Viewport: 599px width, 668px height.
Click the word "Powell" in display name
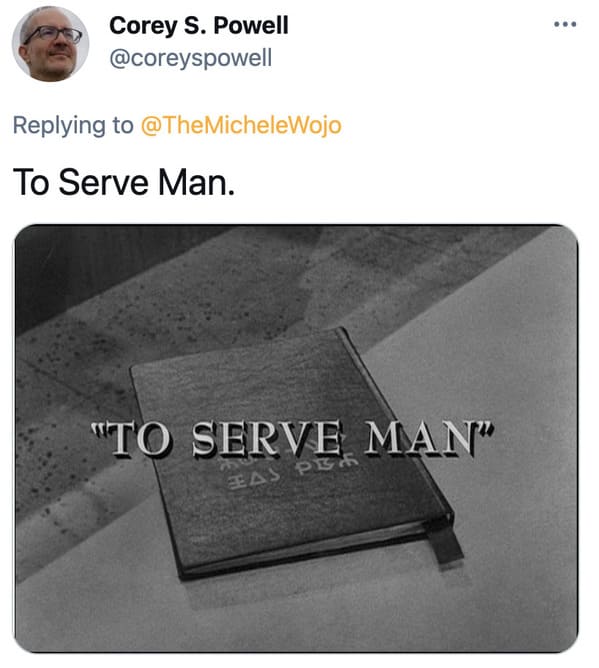click(x=251, y=26)
